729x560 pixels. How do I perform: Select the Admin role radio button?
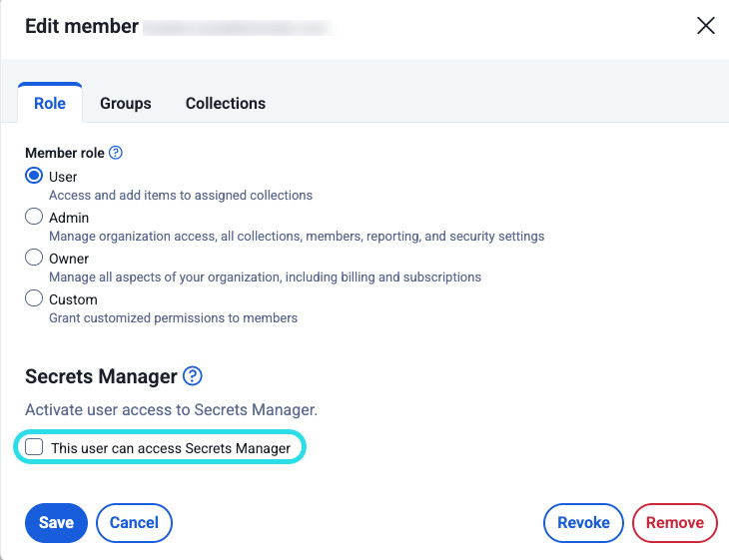tap(34, 217)
